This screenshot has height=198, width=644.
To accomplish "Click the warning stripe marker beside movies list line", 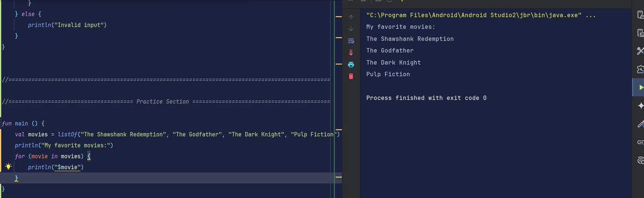I will pos(339,130).
